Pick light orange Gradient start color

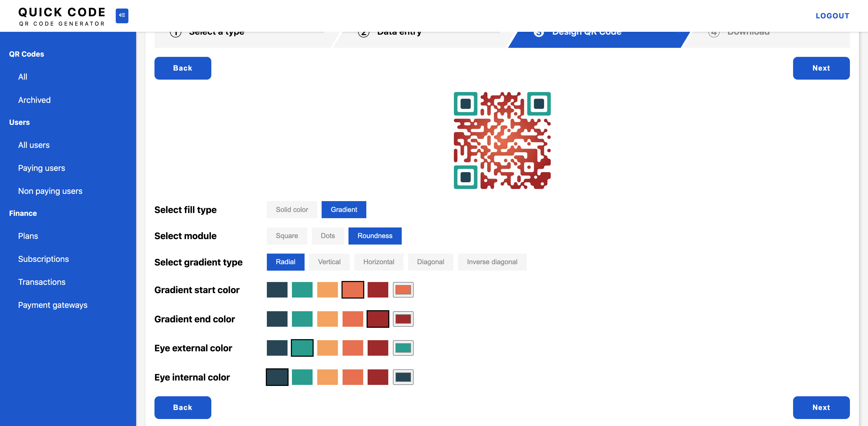coord(327,290)
